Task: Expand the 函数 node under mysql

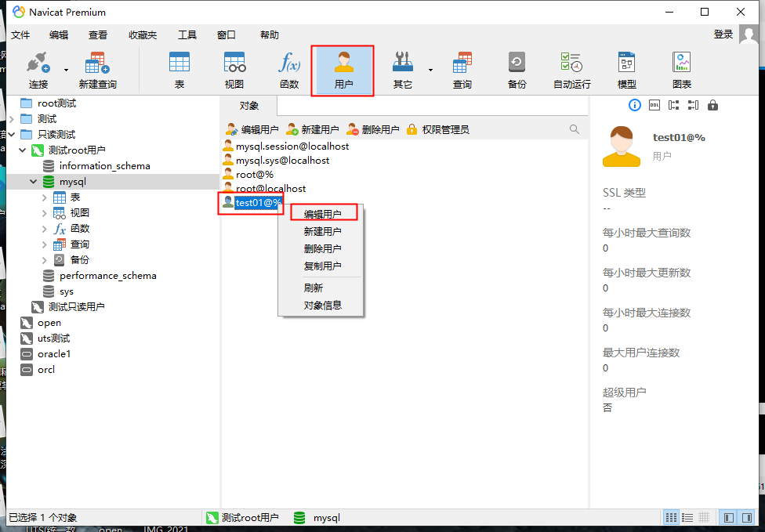Action: point(44,229)
